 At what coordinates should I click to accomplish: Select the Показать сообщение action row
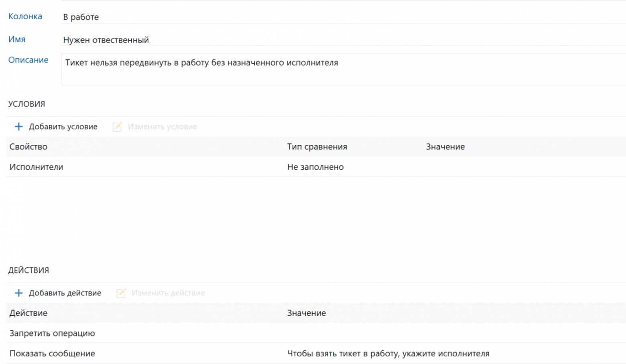click(316, 354)
